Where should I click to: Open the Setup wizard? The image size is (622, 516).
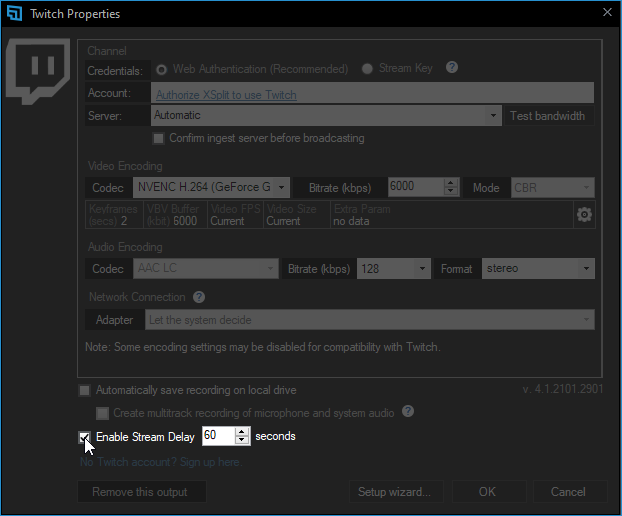[x=395, y=492]
